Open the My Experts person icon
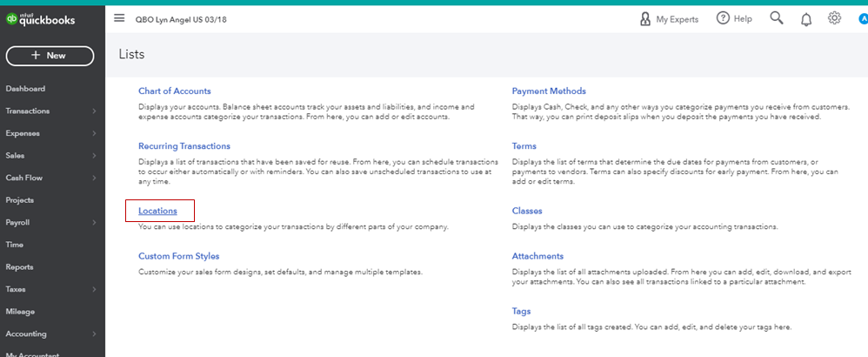This screenshot has width=868, height=357. pos(644,19)
